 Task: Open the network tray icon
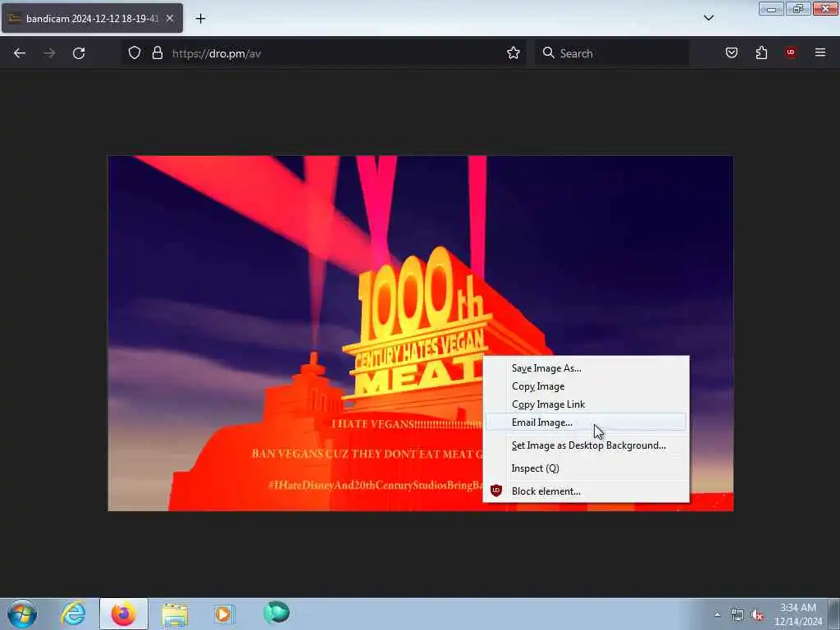(x=737, y=615)
